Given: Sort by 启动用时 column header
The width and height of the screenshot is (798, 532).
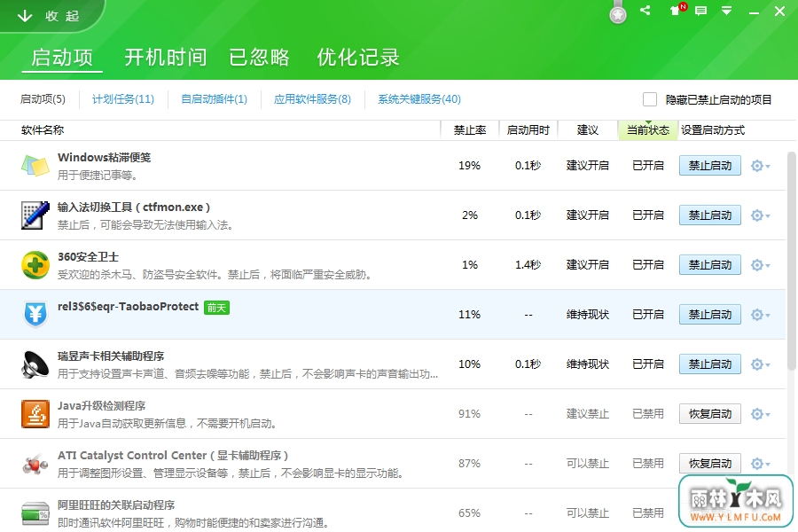Looking at the screenshot, I should (x=528, y=130).
